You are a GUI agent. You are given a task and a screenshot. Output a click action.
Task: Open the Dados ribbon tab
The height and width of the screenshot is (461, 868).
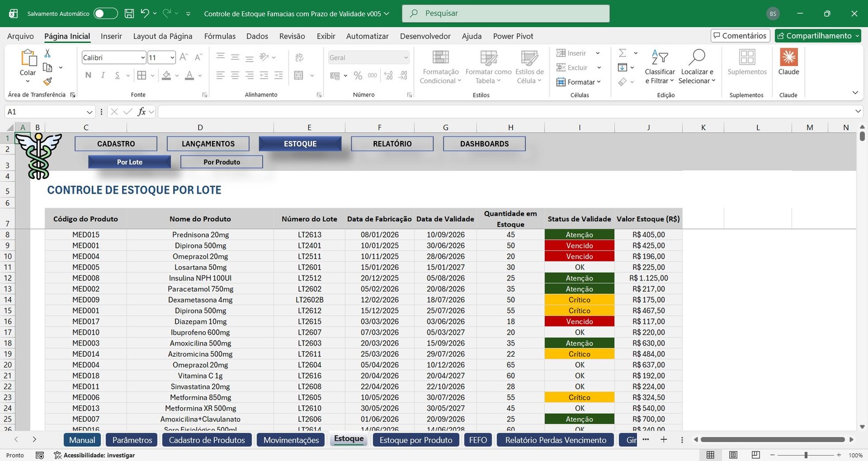[x=257, y=36]
